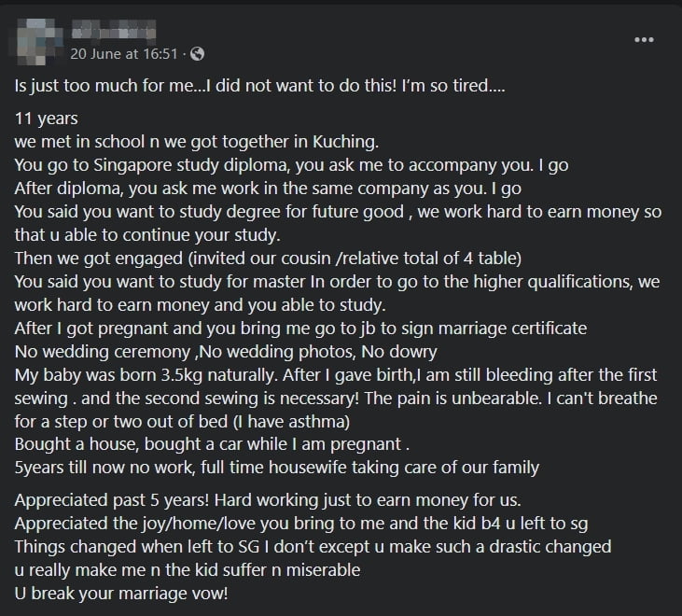Click the blurred author name link
The width and height of the screenshot is (682, 616).
tap(114, 32)
